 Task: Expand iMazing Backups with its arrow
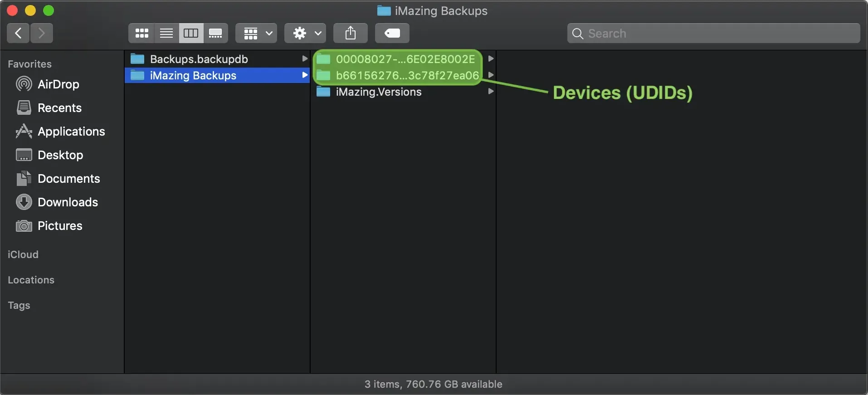pyautogui.click(x=305, y=75)
